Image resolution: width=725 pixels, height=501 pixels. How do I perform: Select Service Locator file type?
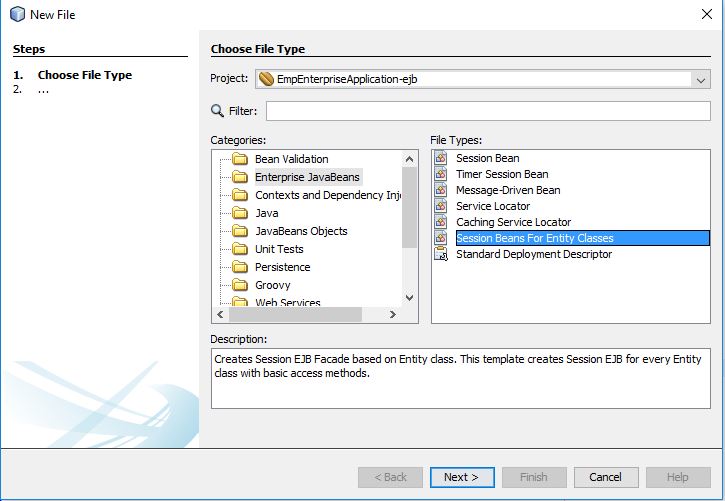pyautogui.click(x=493, y=206)
